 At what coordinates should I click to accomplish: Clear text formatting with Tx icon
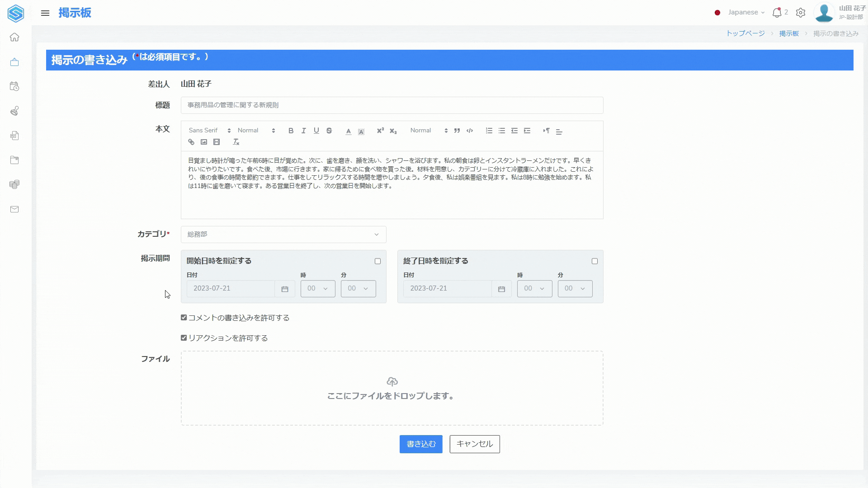coord(236,142)
